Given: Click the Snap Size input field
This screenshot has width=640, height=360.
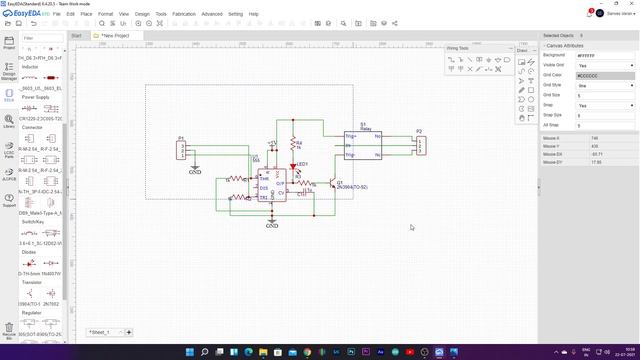Looking at the screenshot, I should point(605,116).
